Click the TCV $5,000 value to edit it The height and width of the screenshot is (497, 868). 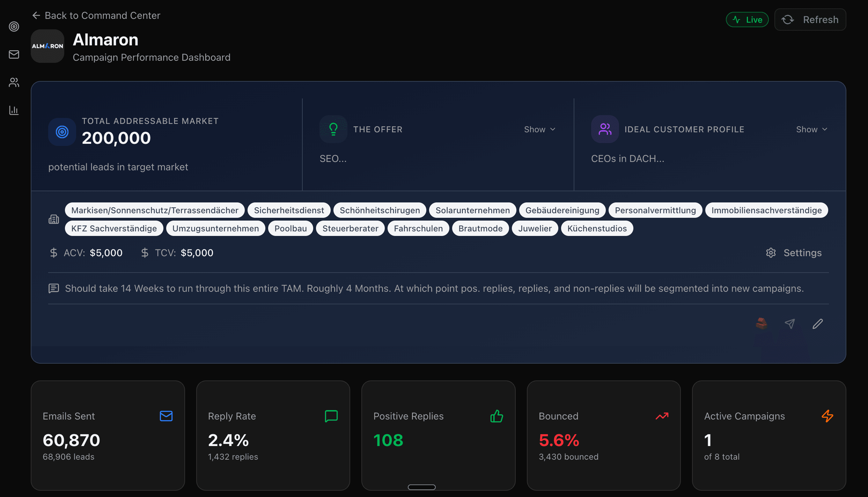coord(197,252)
